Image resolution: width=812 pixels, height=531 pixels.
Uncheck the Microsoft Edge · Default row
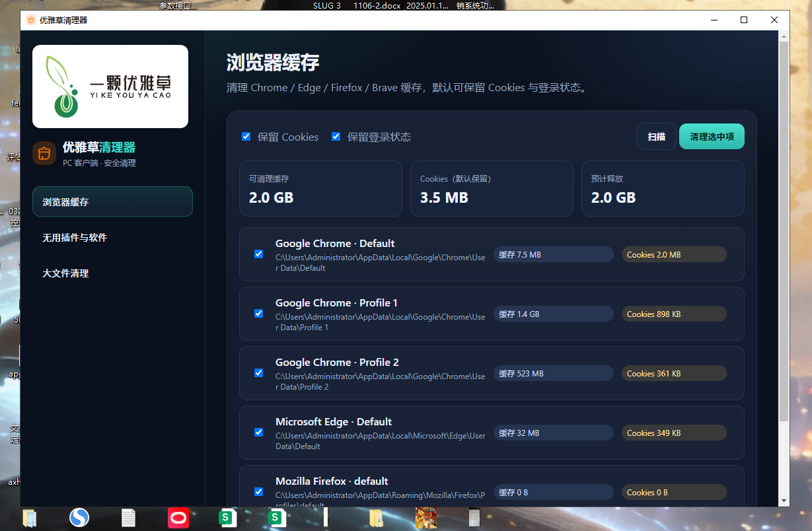coord(259,433)
